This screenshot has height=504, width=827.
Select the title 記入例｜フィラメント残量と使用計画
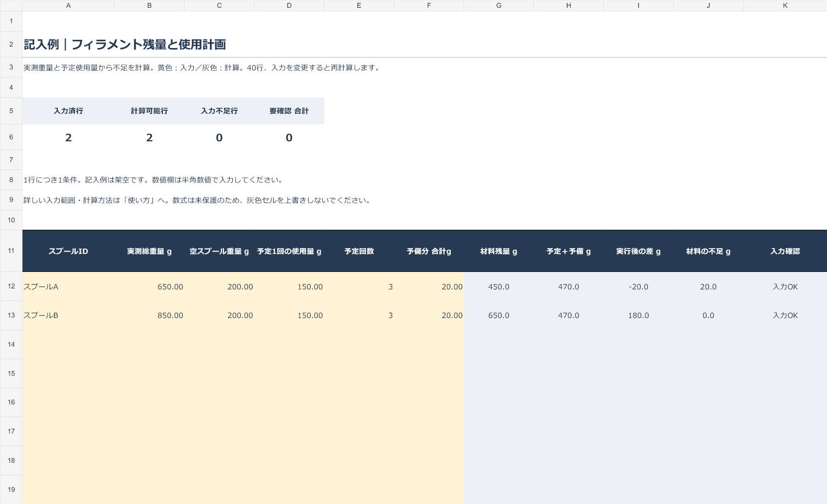click(x=125, y=45)
